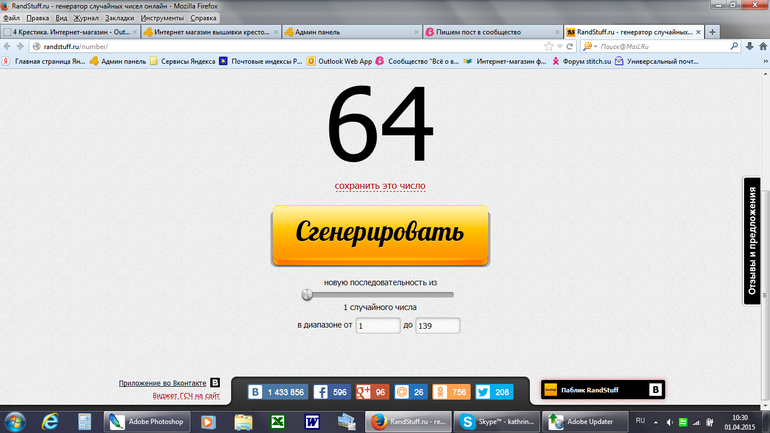Viewport: 770px width, 433px height.
Task: Click the сохранить это число link
Action: pyautogui.click(x=379, y=186)
